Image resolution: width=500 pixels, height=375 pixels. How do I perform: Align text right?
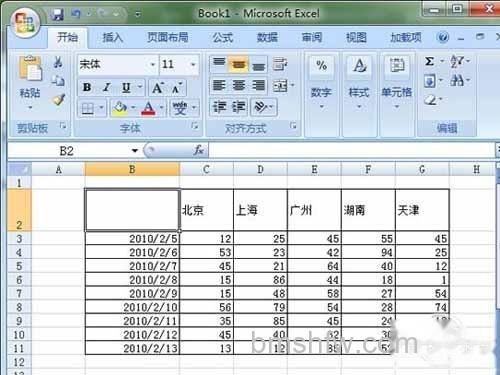coord(258,86)
